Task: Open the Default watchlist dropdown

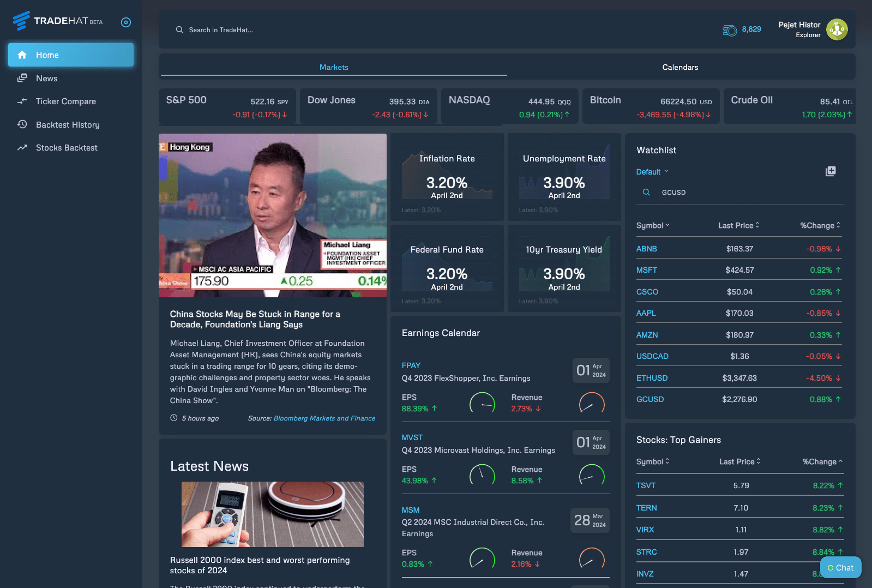Action: click(x=652, y=172)
